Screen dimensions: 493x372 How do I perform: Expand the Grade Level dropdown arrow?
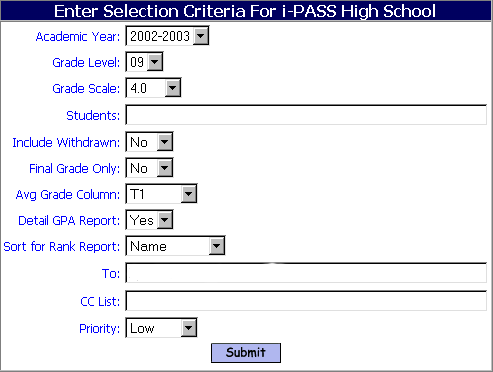(x=155, y=62)
